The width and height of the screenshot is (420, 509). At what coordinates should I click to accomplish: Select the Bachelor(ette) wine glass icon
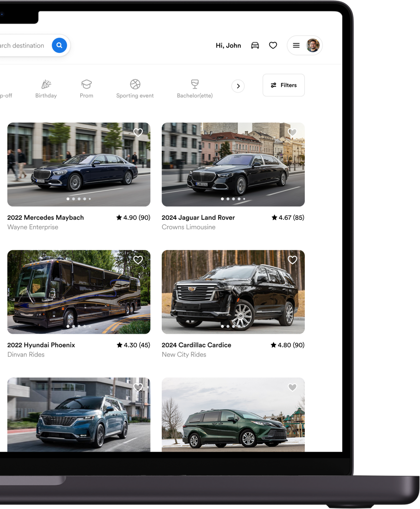click(195, 84)
